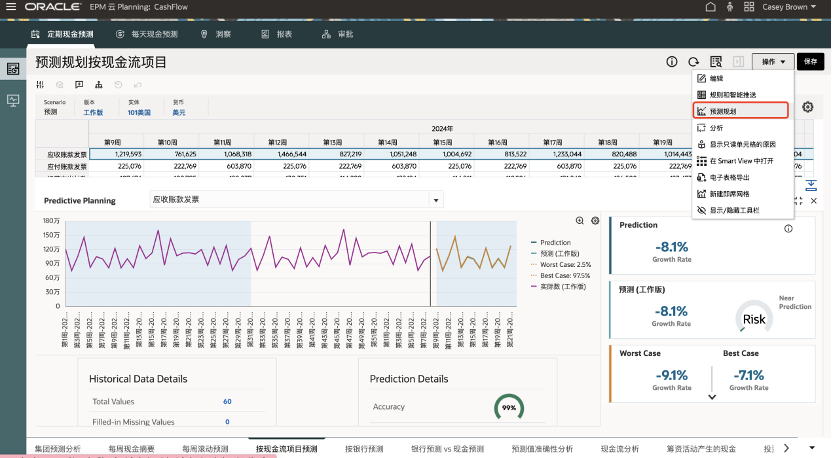Expand the 操作 actions dropdown

pyautogui.click(x=773, y=62)
